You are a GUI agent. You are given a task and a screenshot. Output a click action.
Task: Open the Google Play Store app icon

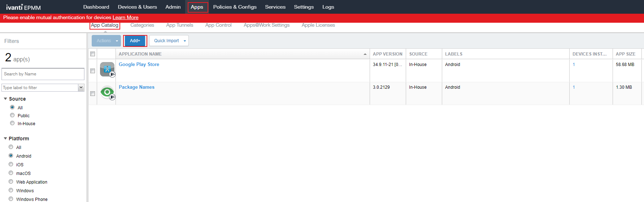pos(107,69)
